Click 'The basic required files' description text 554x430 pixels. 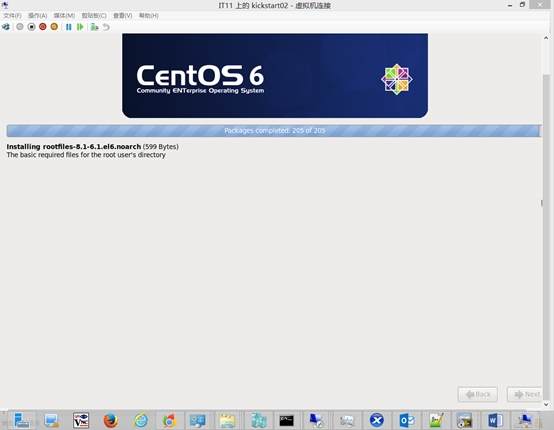(86, 155)
